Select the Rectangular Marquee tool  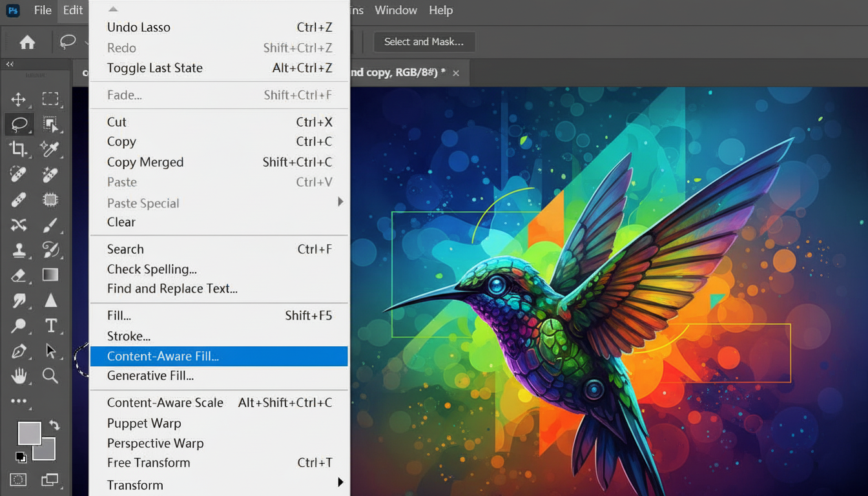50,99
